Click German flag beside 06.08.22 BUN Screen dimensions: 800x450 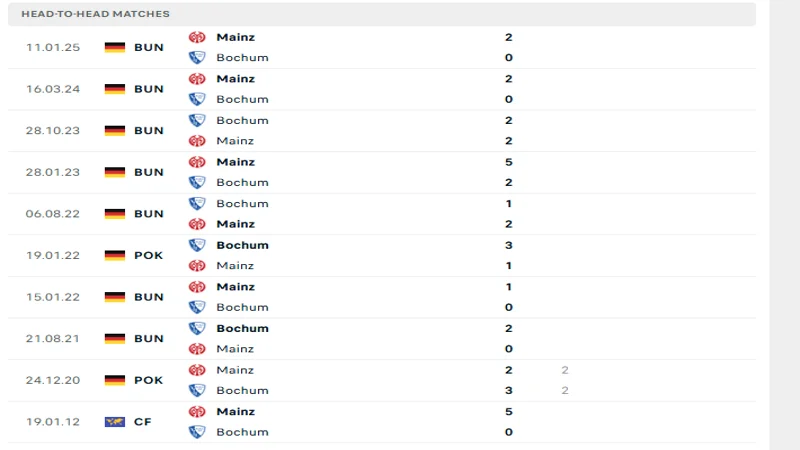[115, 214]
